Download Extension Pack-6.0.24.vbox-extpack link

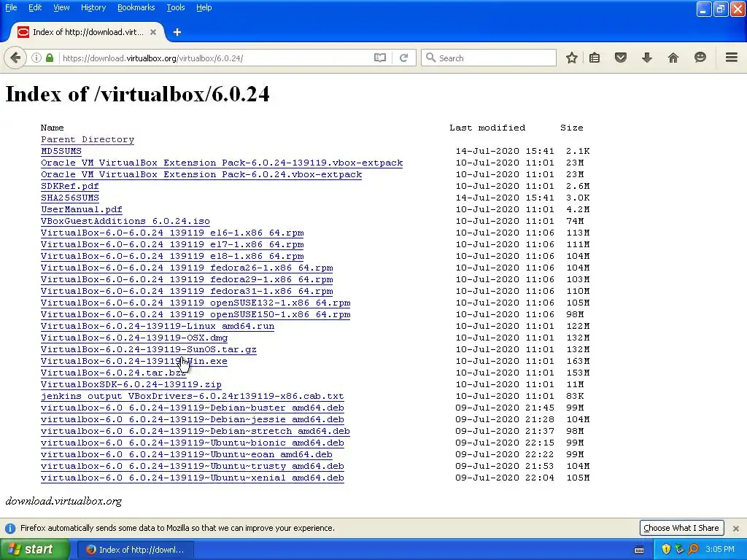pyautogui.click(x=201, y=174)
